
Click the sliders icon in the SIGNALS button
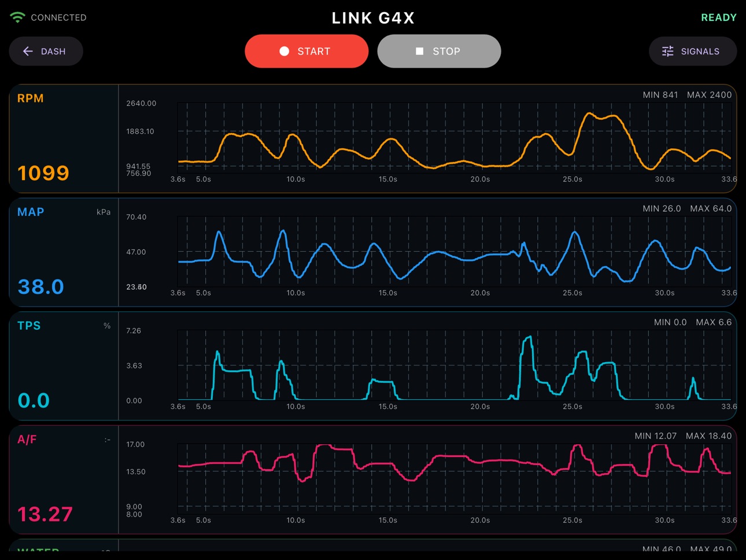pyautogui.click(x=667, y=51)
